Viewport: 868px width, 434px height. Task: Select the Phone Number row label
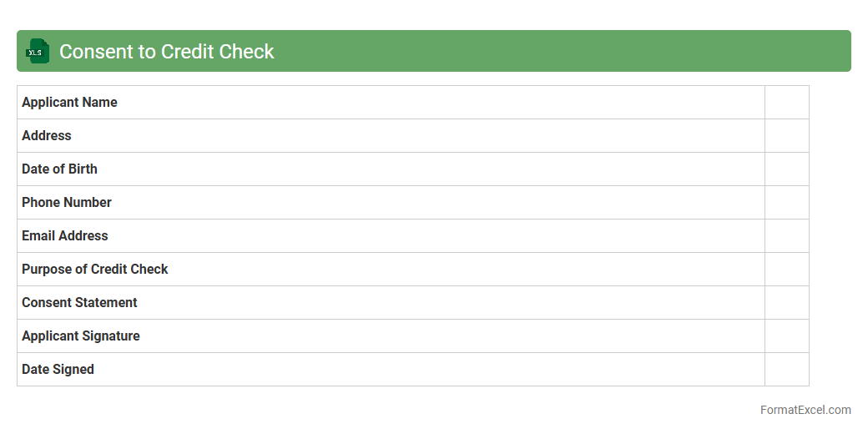tap(67, 203)
